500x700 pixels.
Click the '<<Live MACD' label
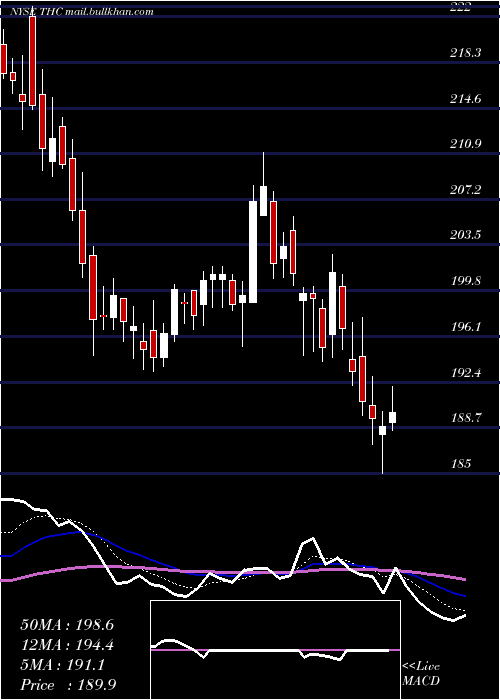click(421, 674)
